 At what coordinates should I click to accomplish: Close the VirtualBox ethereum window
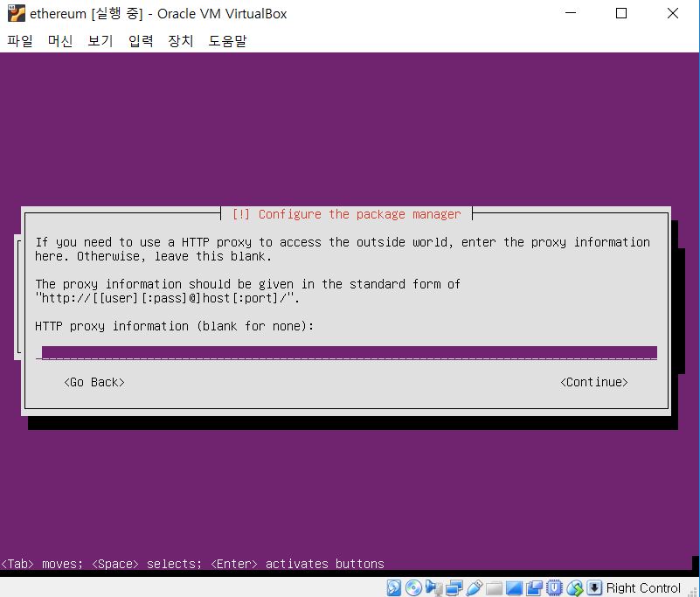point(673,13)
